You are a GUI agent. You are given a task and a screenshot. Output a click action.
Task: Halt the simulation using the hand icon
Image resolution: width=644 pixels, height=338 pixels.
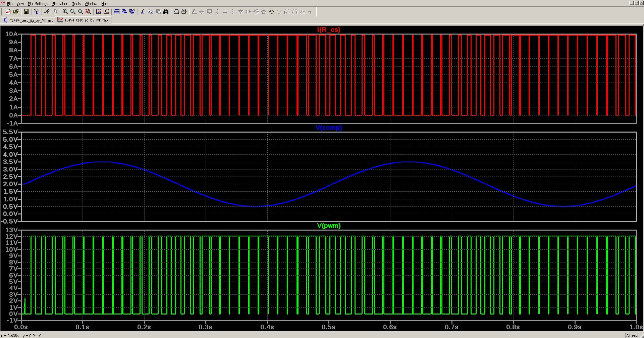click(55, 12)
